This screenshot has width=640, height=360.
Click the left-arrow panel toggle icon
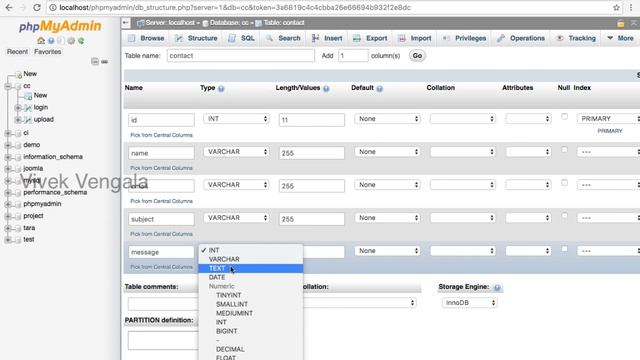(126, 23)
